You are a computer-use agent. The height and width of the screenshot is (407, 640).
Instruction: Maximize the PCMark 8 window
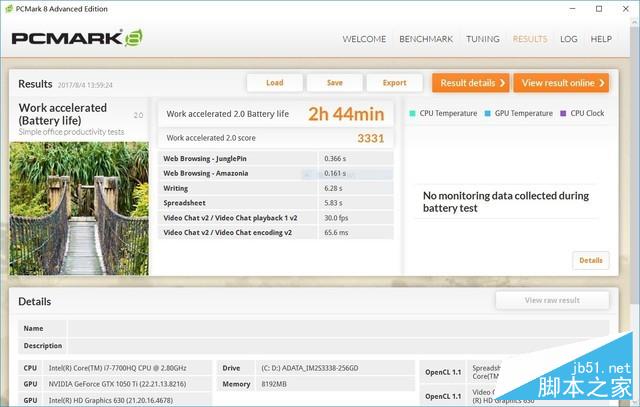coord(599,9)
